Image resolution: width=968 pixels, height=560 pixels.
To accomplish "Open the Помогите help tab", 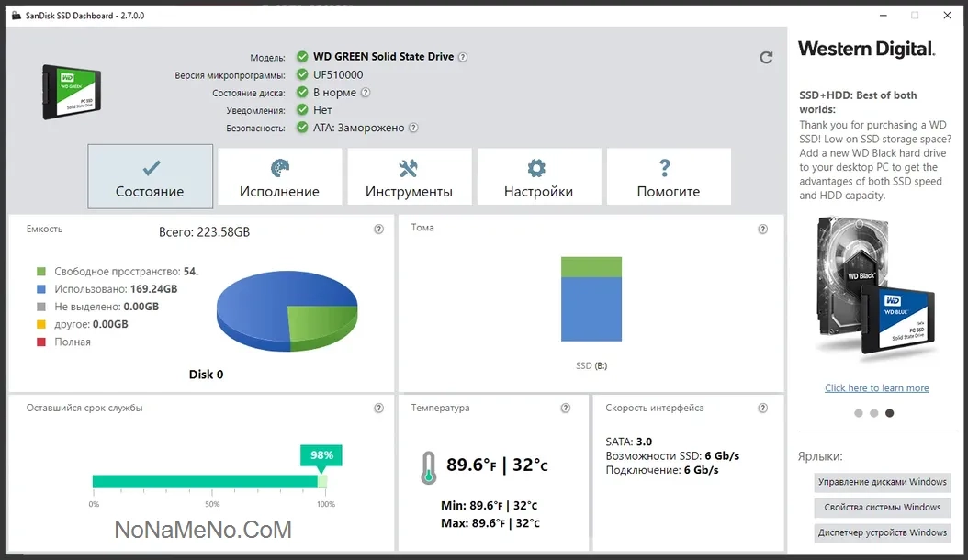I will 668,177.
